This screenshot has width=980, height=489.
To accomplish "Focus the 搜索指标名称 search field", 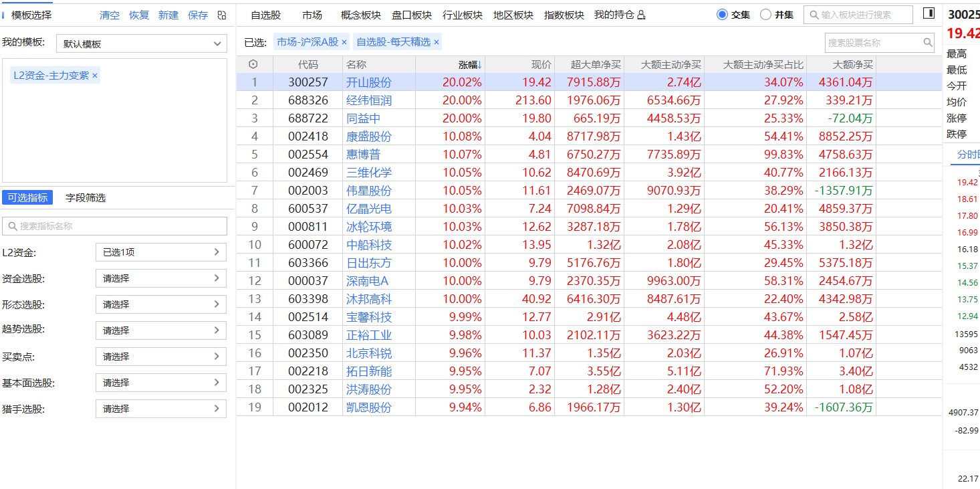I will [x=114, y=226].
